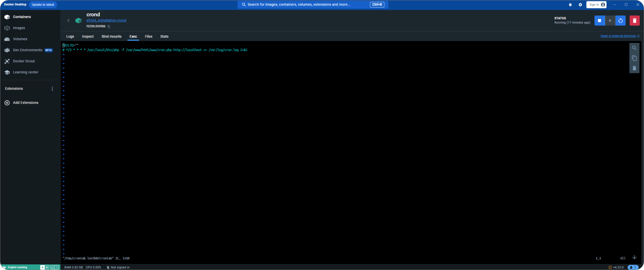The image size is (644, 270).
Task: Click the CPU 0.00% indicator
Action: coord(93,267)
